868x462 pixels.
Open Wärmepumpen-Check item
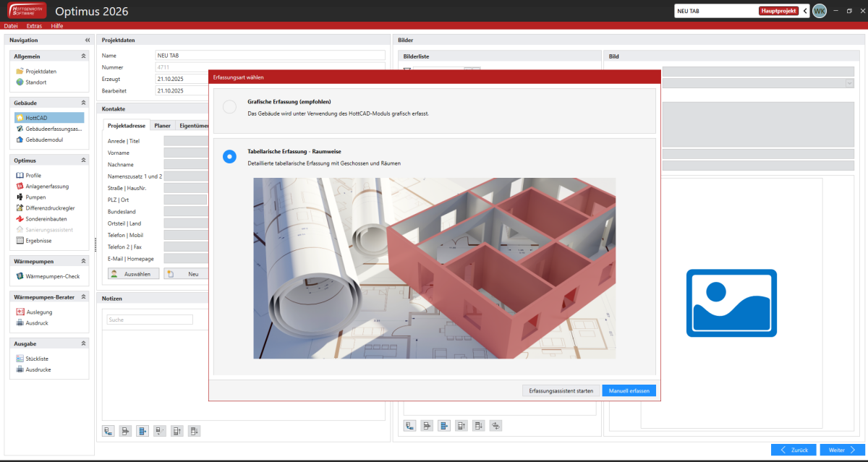(52, 276)
